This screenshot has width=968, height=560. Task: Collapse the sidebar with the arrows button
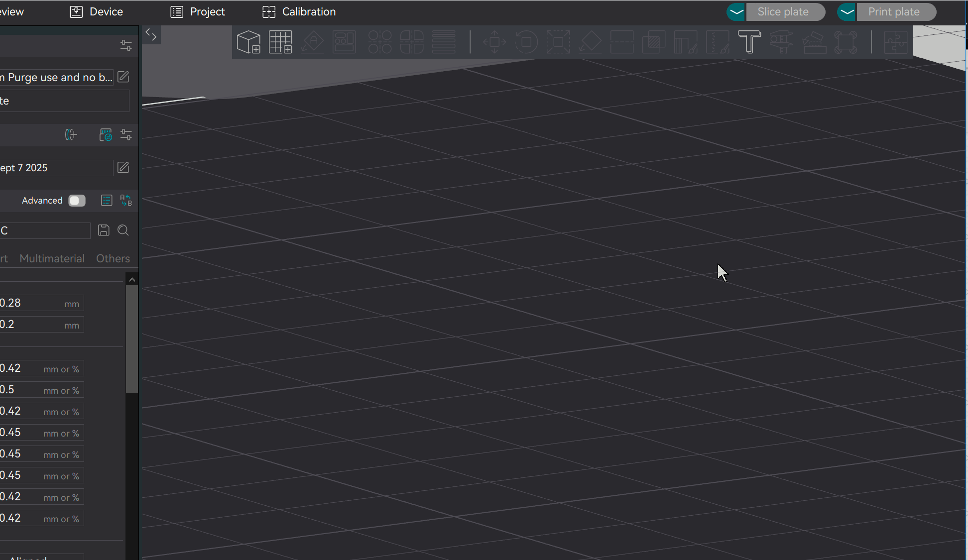pos(151,35)
